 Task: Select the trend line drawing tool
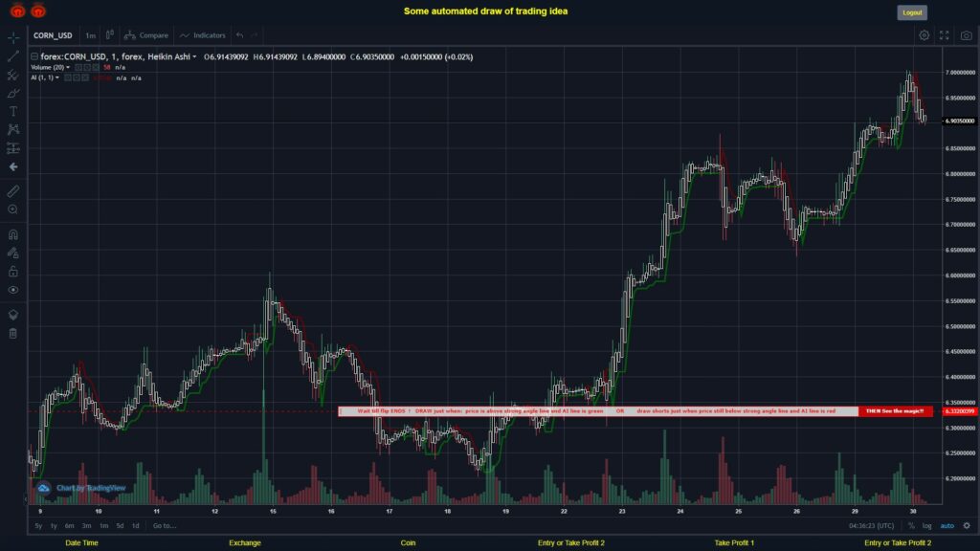click(13, 56)
